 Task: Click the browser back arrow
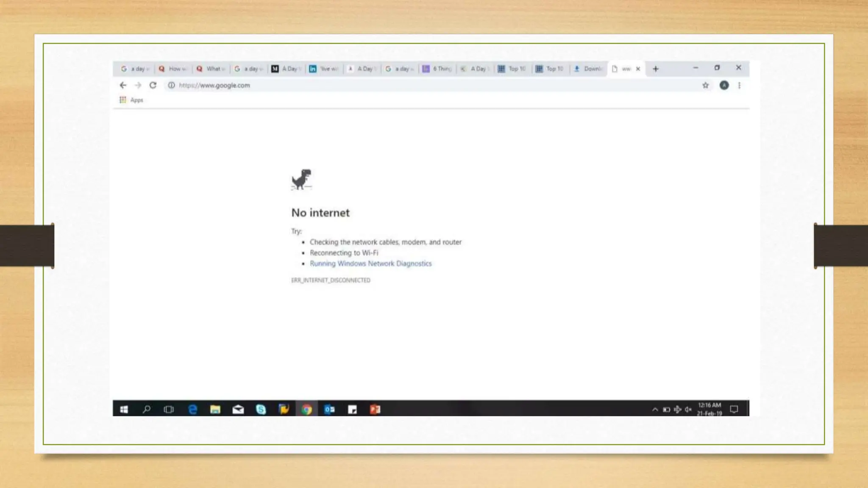[x=123, y=85]
